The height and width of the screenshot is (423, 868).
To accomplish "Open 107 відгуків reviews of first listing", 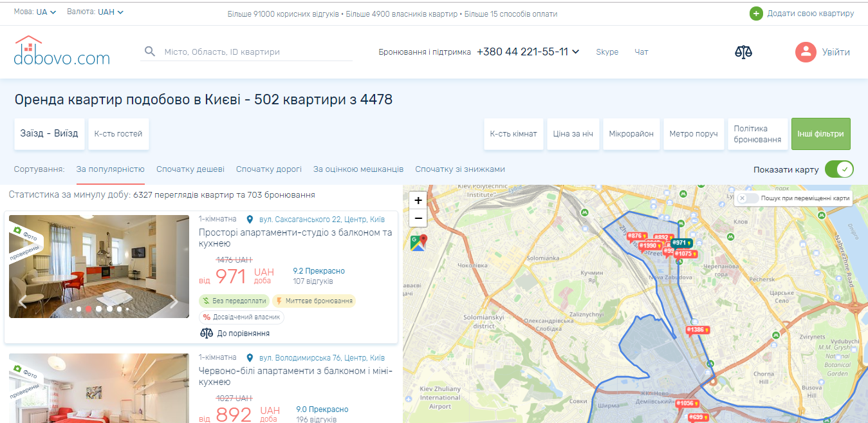I will (313, 281).
